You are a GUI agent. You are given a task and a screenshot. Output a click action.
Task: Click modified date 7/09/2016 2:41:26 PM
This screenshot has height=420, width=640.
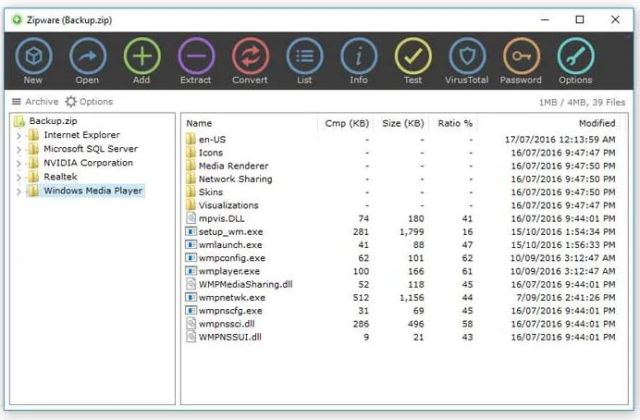point(565,298)
